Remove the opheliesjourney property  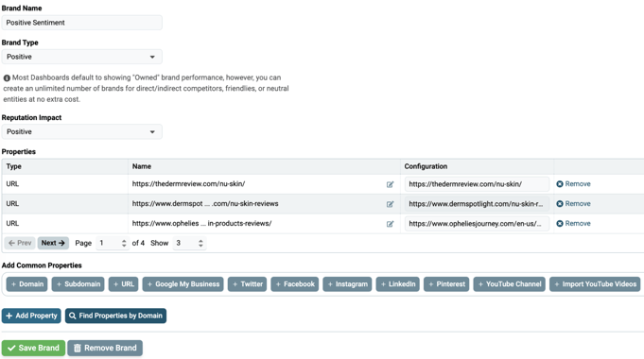(573, 223)
